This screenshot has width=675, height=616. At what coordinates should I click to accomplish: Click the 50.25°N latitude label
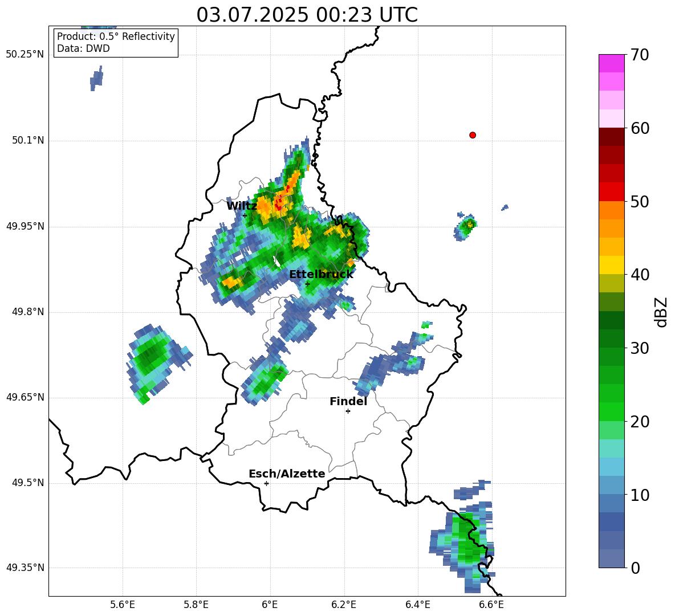point(25,54)
